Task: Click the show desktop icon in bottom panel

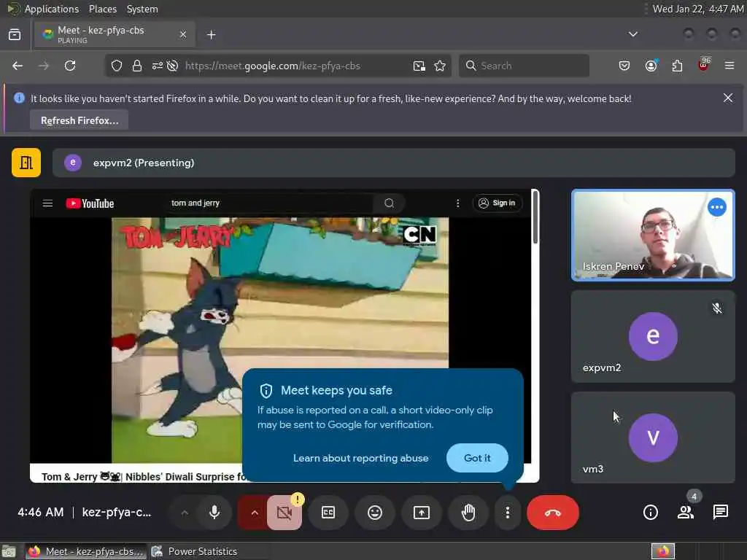Action: 9,551
